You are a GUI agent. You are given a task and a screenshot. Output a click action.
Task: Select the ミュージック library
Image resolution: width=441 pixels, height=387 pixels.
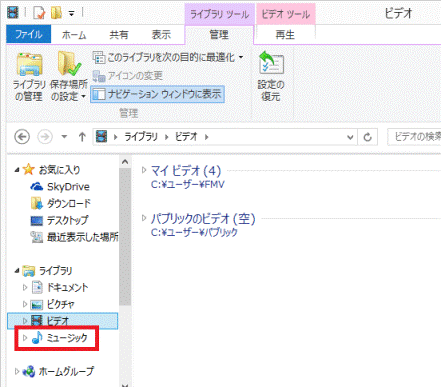(67, 338)
